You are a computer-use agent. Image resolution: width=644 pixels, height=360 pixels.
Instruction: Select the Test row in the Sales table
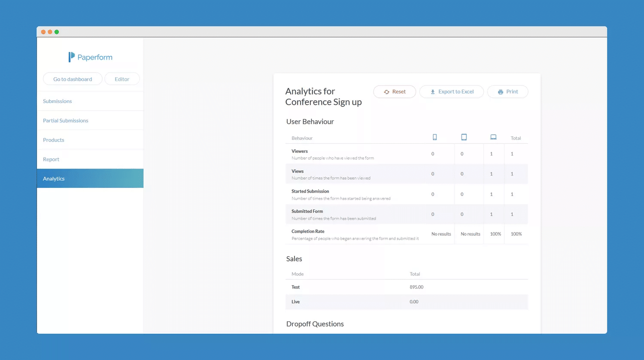tap(407, 287)
